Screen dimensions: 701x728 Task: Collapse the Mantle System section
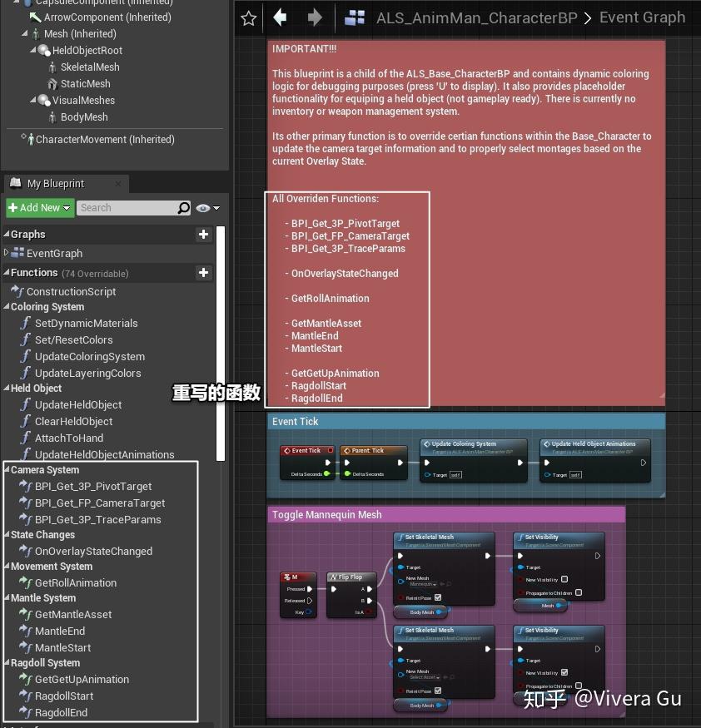pyautogui.click(x=7, y=597)
